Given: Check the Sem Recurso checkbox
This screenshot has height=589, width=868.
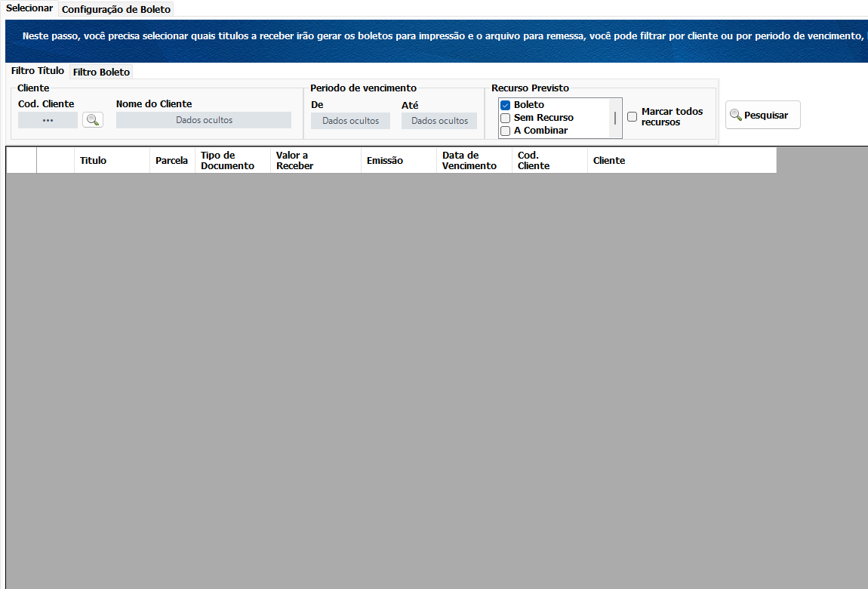Looking at the screenshot, I should coord(506,118).
